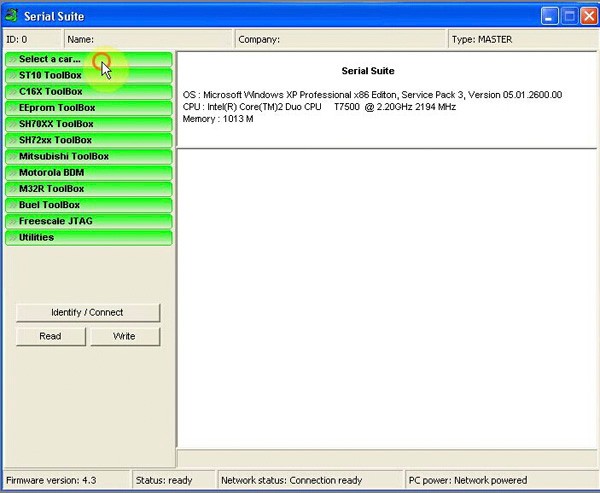Screen dimensions: 600x493
Task: Choose the Mitsubishi ToolBox
Action: pos(88,156)
